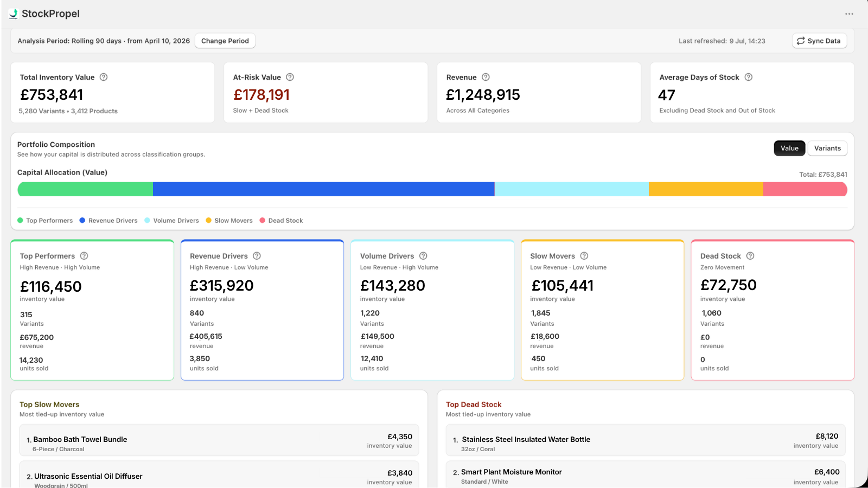Click the £6,400 inventory value amount

(x=827, y=472)
